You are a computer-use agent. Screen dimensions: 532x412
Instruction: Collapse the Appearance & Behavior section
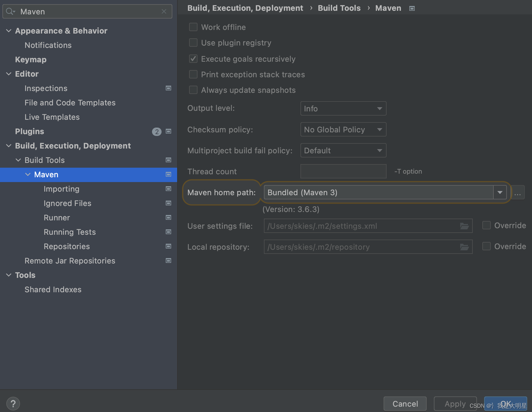coord(9,31)
